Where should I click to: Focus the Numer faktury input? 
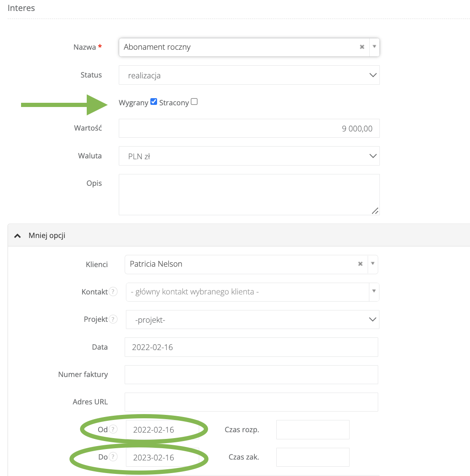pyautogui.click(x=251, y=374)
